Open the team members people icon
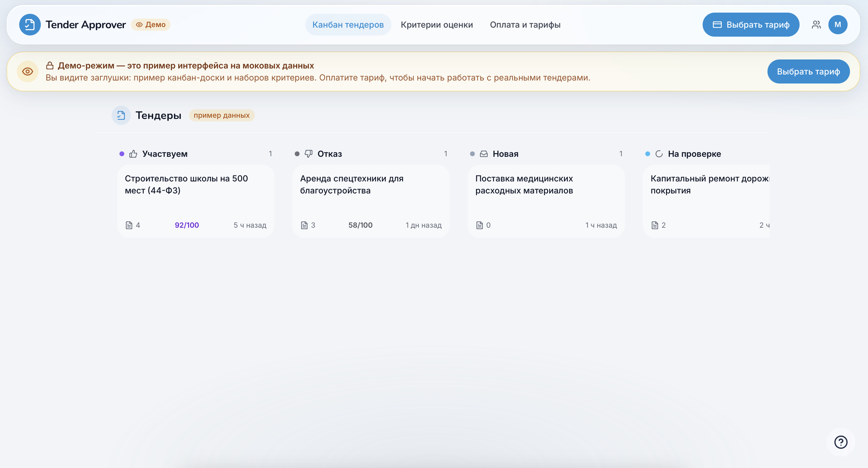The height and width of the screenshot is (468, 868). [816, 25]
